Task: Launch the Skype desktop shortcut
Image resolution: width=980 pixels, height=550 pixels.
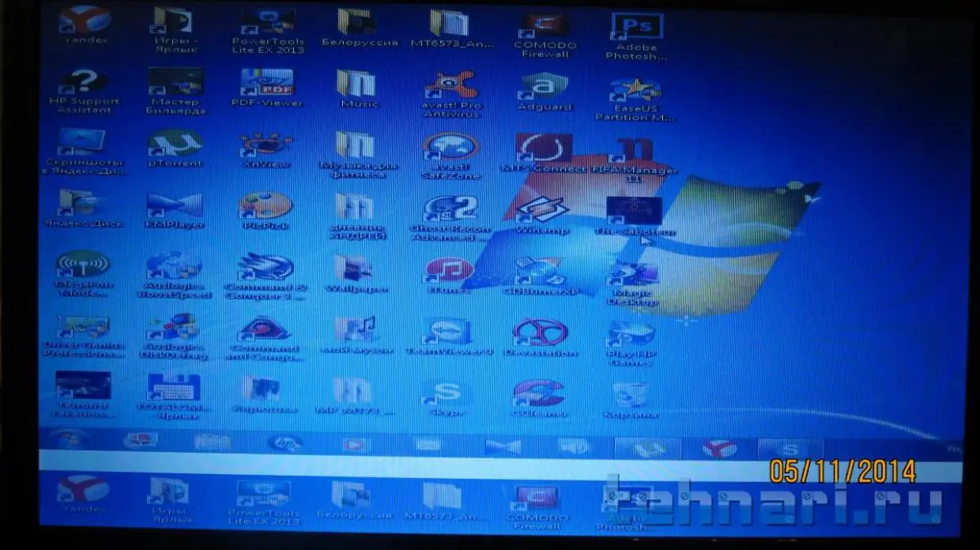Action: pyautogui.click(x=448, y=397)
